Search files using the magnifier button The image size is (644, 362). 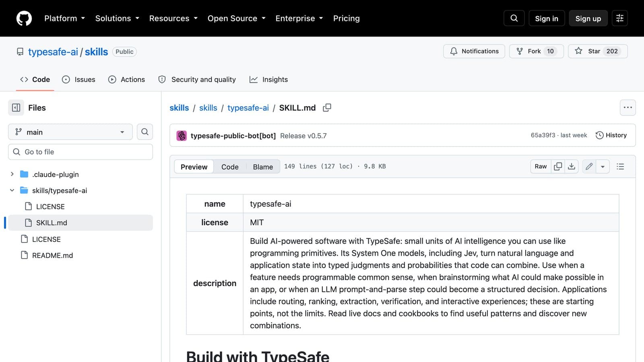pos(145,132)
